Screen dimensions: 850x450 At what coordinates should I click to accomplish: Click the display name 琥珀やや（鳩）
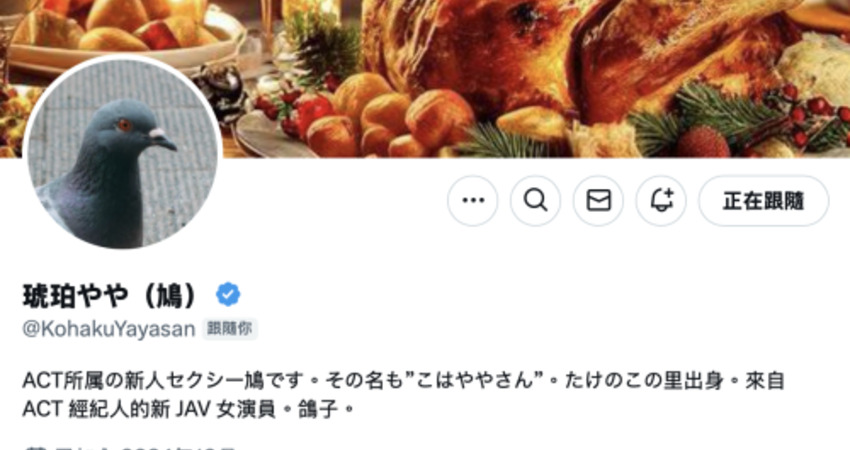click(111, 295)
